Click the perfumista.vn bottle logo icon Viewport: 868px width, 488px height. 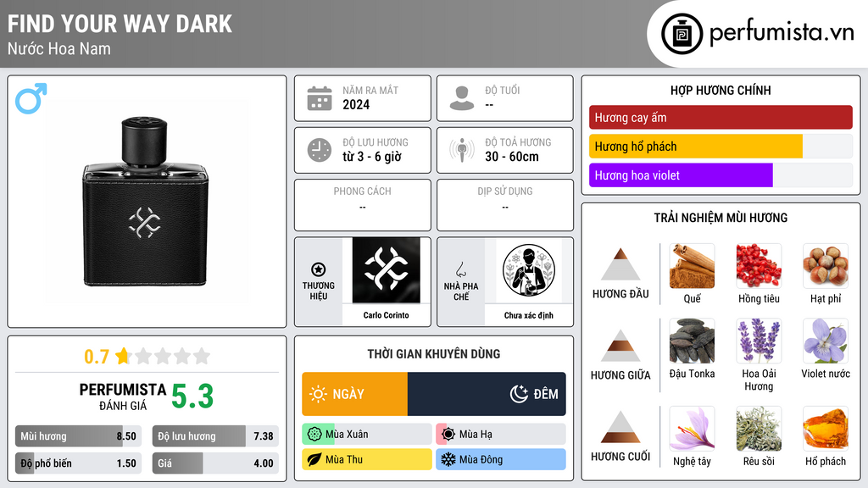click(682, 34)
